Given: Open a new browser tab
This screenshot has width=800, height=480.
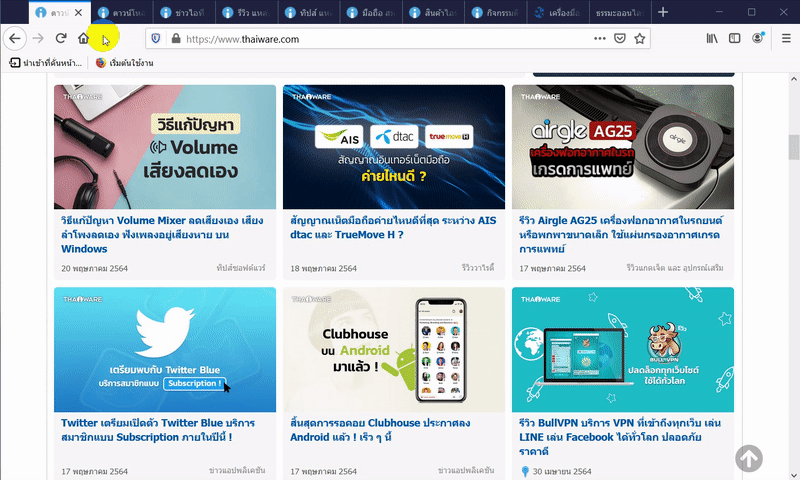Looking at the screenshot, I should pyautogui.click(x=663, y=12).
